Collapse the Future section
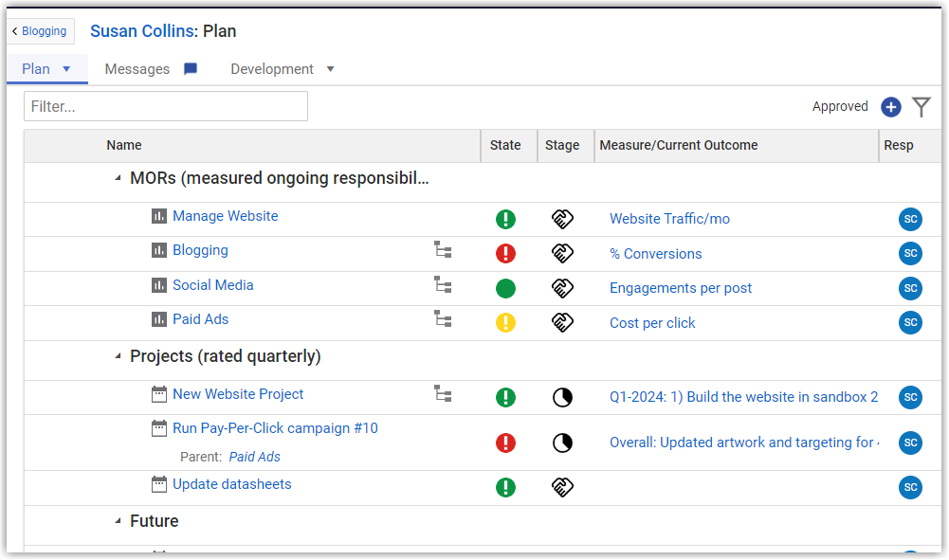949x560 pixels. (119, 521)
